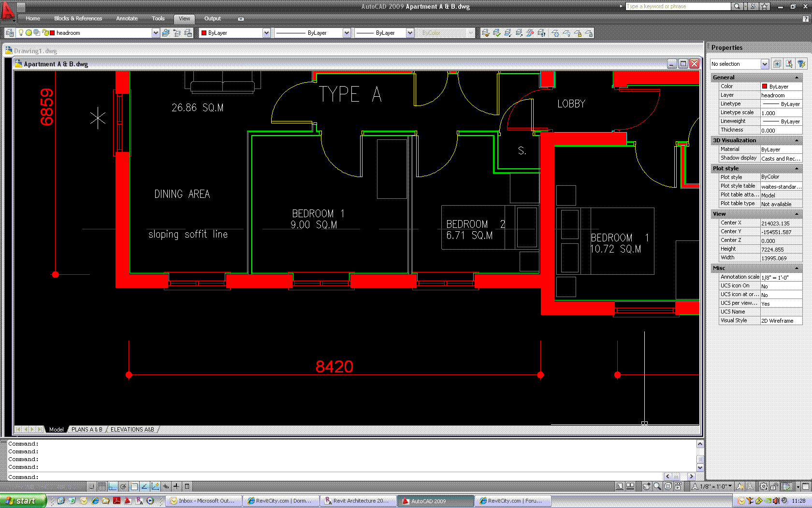
Task: Toggle Lineweight display in status bar
Action: 176,486
